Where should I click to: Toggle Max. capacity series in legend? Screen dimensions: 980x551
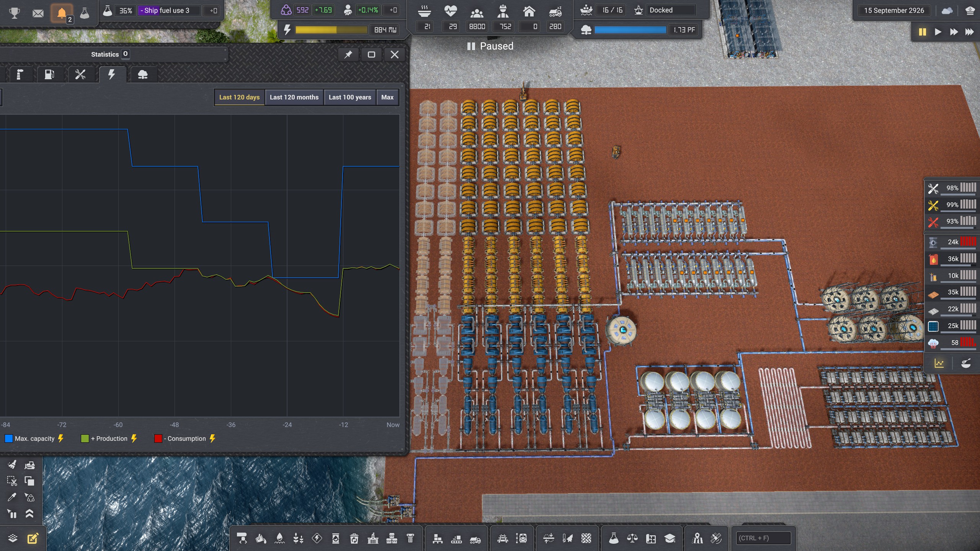(34, 439)
